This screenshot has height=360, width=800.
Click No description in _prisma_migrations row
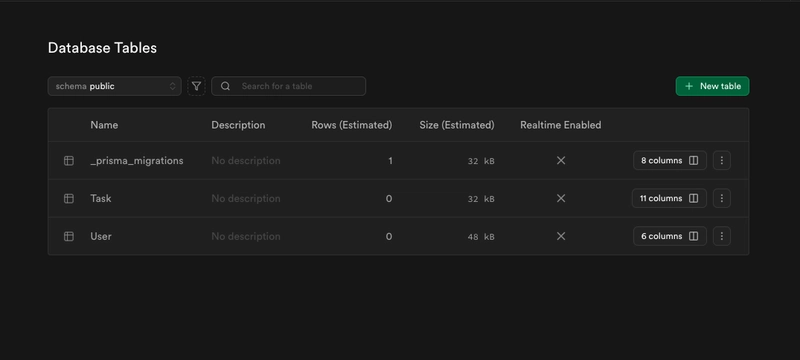point(246,161)
